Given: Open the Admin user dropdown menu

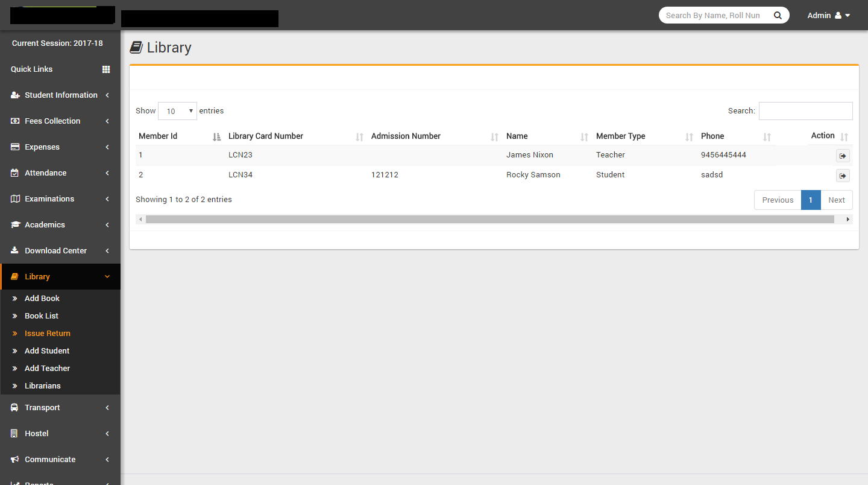Looking at the screenshot, I should point(829,16).
